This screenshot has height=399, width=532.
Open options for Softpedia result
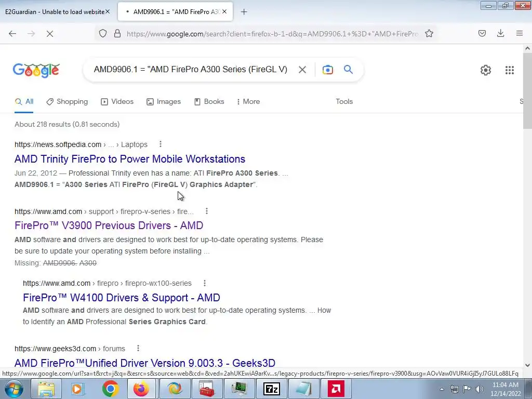[161, 144]
